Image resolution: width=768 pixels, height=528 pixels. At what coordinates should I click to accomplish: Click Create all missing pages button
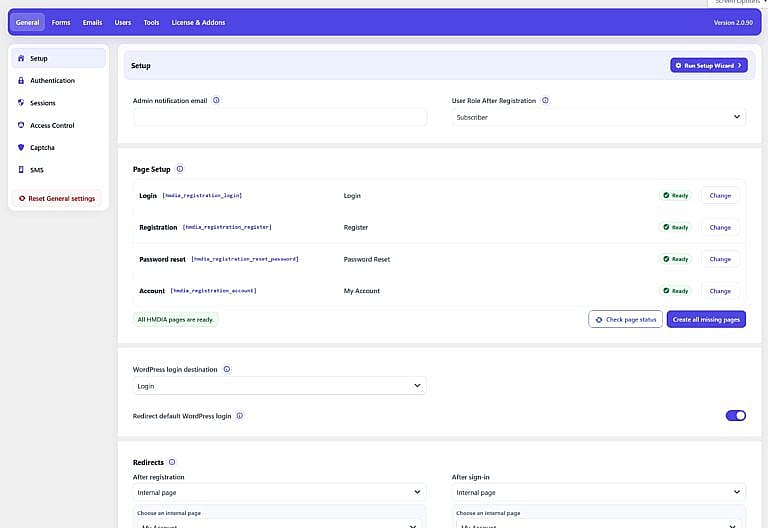click(706, 319)
